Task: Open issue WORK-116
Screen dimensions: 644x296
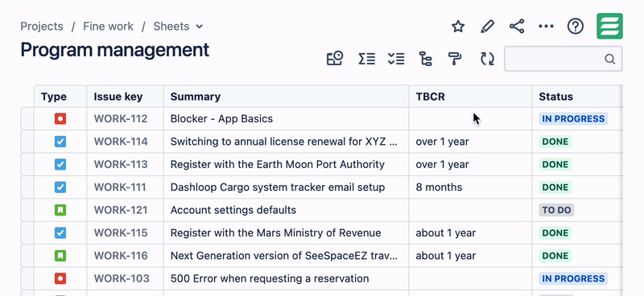Action: (x=121, y=256)
